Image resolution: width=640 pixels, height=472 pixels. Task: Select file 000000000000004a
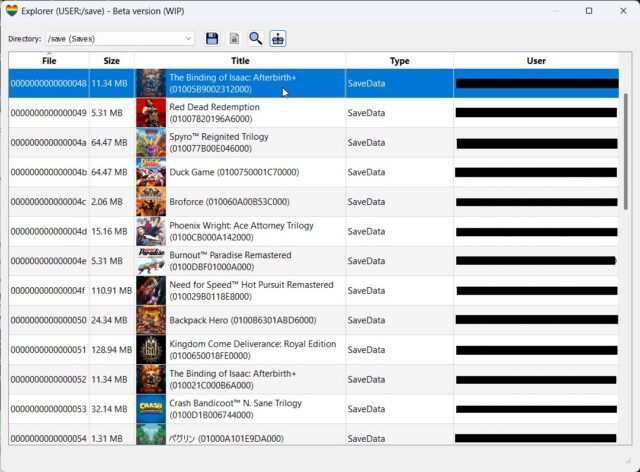tap(49, 142)
